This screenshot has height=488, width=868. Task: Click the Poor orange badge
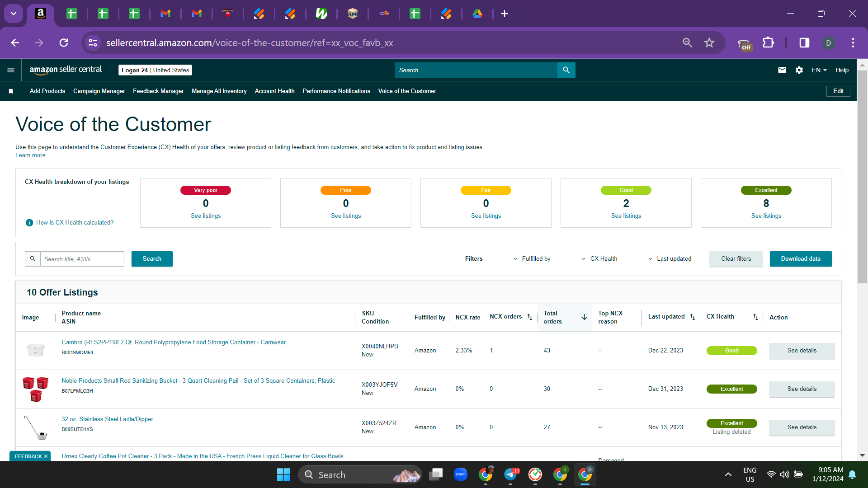[346, 190]
